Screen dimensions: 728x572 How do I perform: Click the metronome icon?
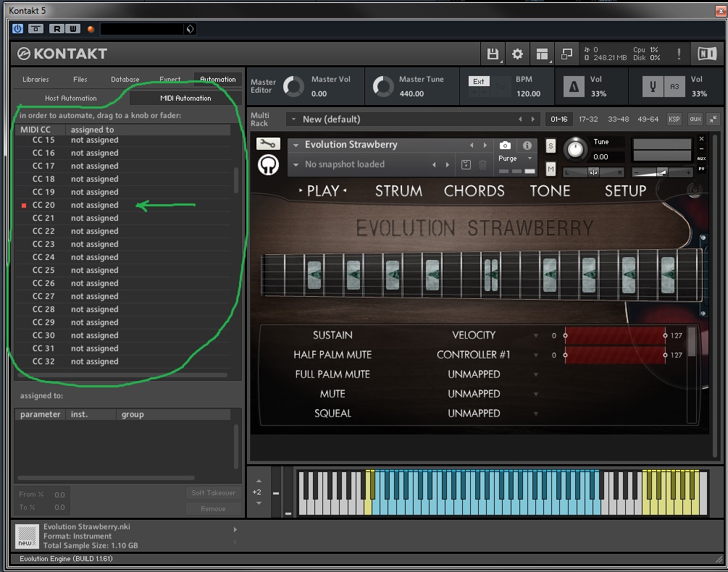click(574, 87)
